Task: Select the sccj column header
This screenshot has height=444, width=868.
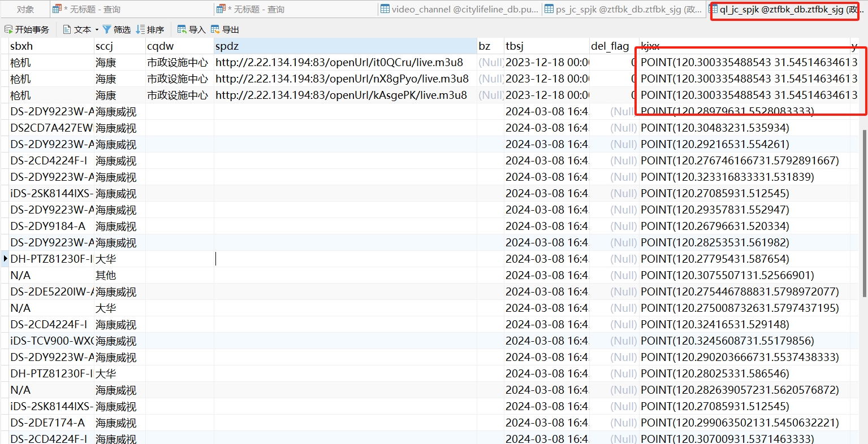Action: [x=120, y=46]
